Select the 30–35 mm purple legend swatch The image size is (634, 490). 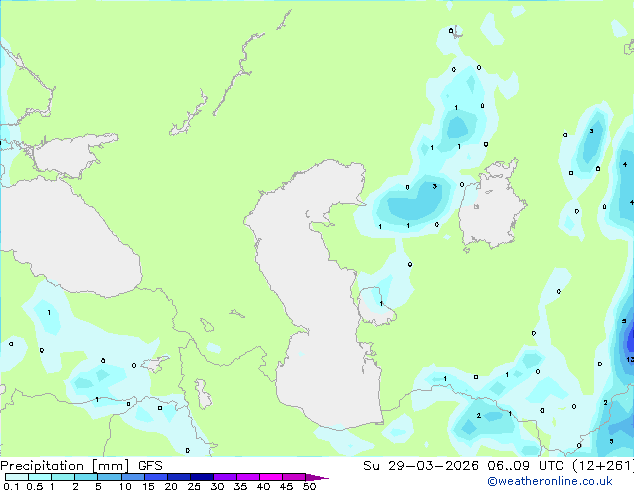[224, 477]
